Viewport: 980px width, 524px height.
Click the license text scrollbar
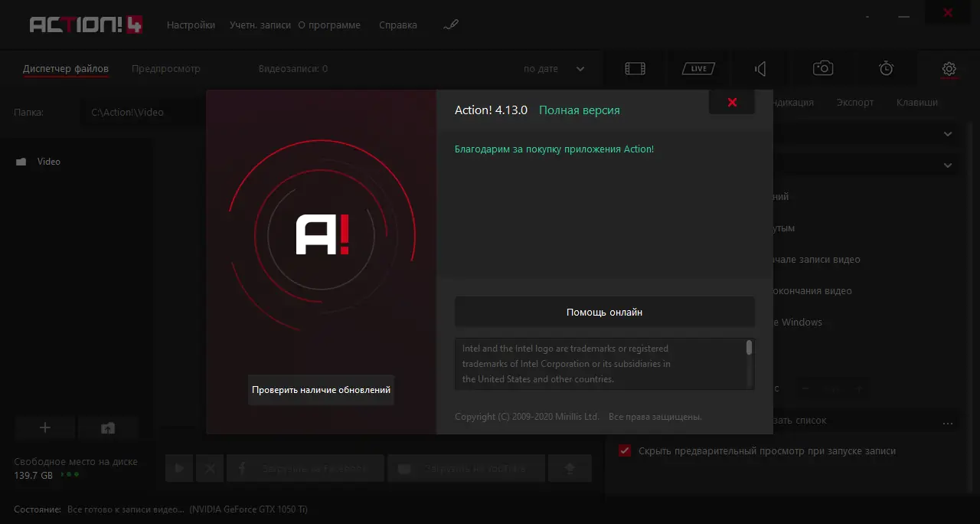tap(749, 348)
